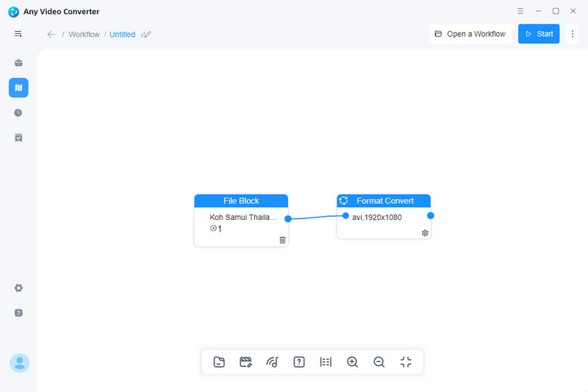Click the fit-to-screen collapse icon
This screenshot has width=588, height=392.
coord(406,362)
